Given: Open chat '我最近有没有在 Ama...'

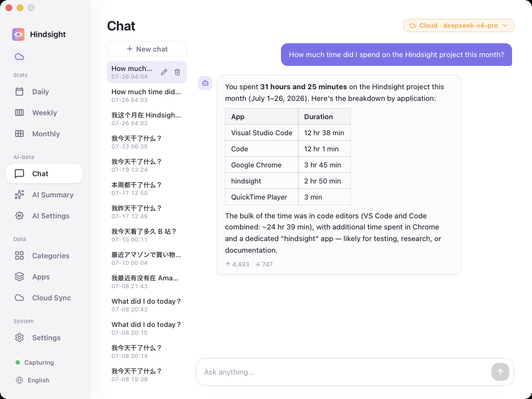Looking at the screenshot, I should [146, 282].
